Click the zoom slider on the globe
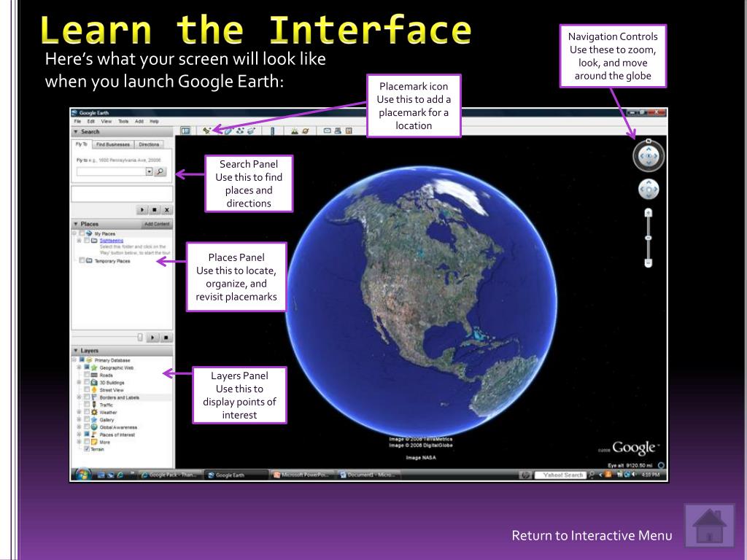Image resolution: width=747 pixels, height=560 pixels. click(649, 238)
